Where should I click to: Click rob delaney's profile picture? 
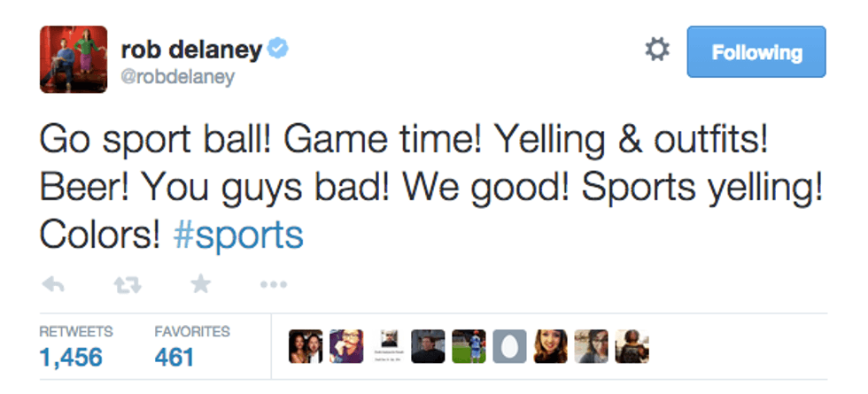pyautogui.click(x=74, y=59)
